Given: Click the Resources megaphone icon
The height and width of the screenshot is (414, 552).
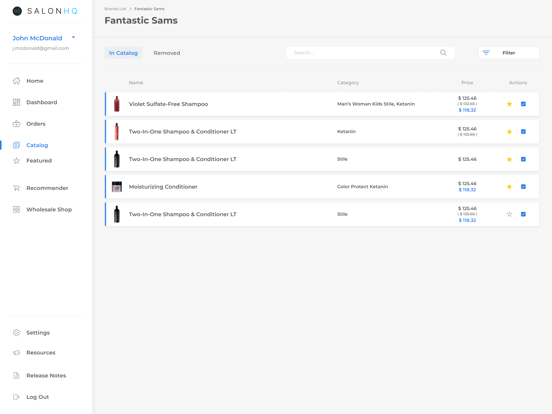Looking at the screenshot, I should [16, 352].
